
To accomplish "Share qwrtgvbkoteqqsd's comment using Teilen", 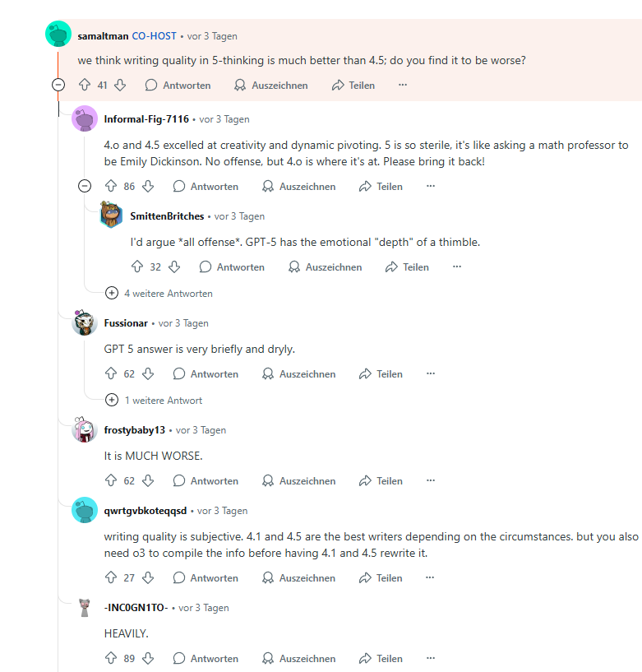I will 381,578.
